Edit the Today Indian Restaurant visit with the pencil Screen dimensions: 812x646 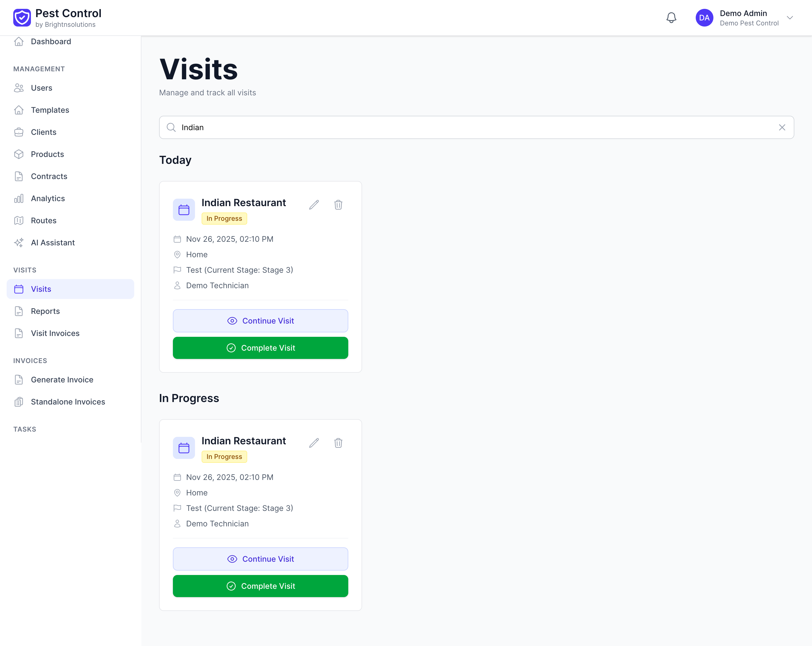(314, 204)
